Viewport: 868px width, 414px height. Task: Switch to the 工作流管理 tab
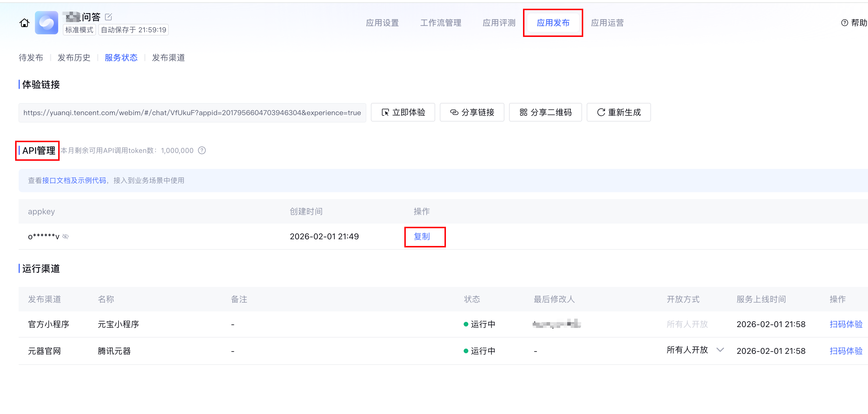tap(440, 23)
